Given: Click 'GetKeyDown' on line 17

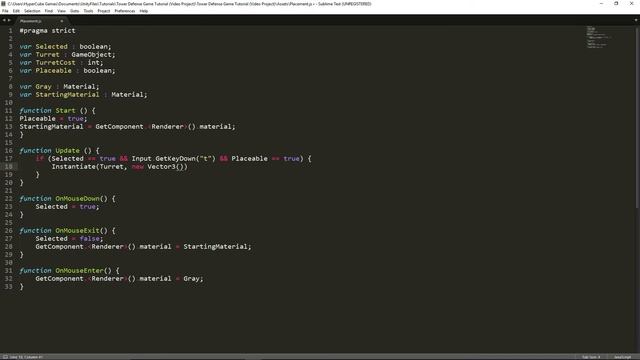Looking at the screenshot, I should tap(175, 159).
